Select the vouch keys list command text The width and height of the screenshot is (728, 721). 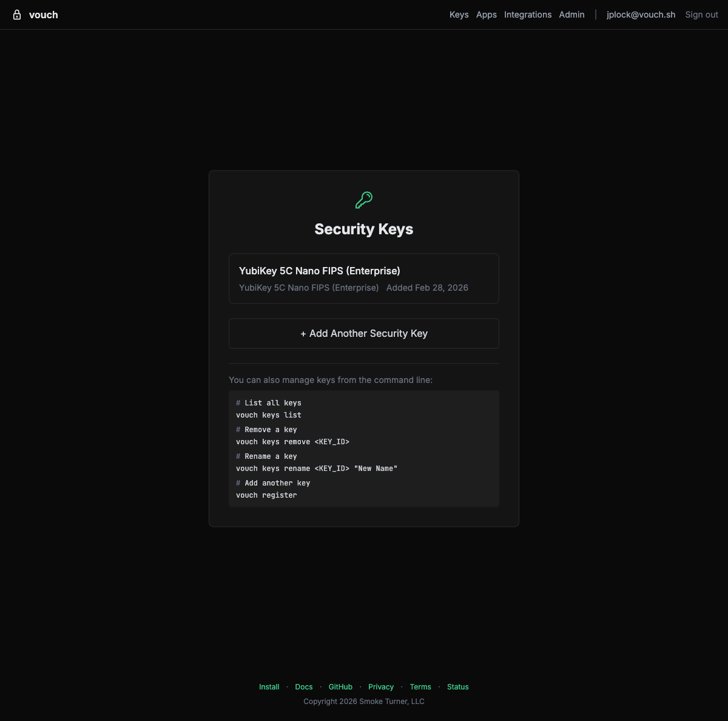point(268,415)
